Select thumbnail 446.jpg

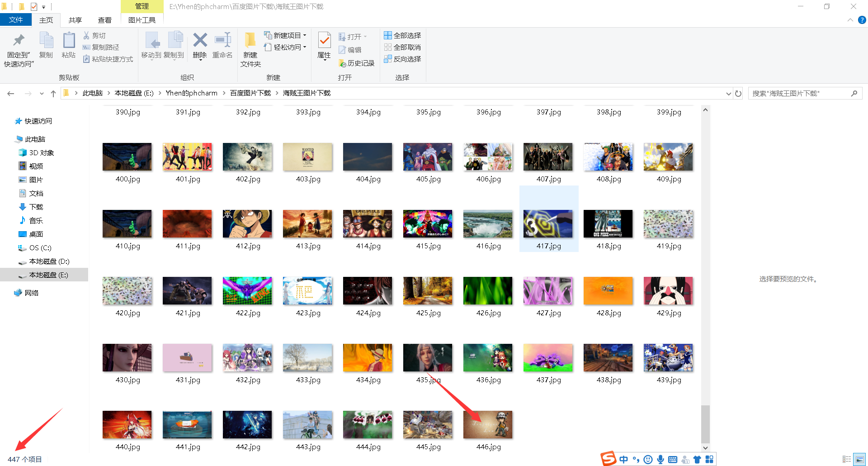[488, 425]
